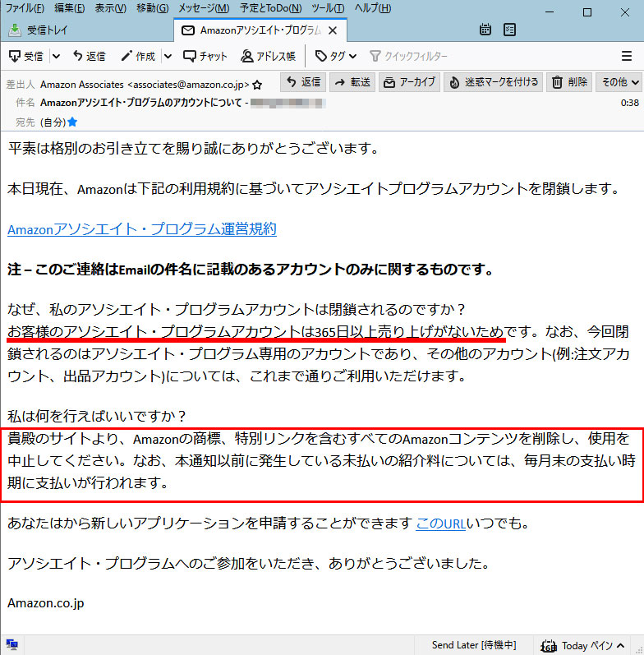Open the 編集(E) menu
The image size is (644, 655).
click(69, 8)
